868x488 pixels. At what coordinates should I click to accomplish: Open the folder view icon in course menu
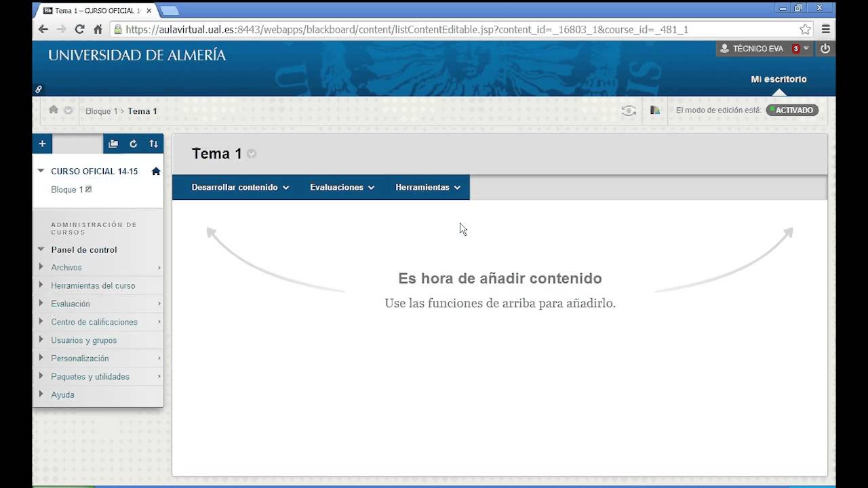(x=113, y=144)
